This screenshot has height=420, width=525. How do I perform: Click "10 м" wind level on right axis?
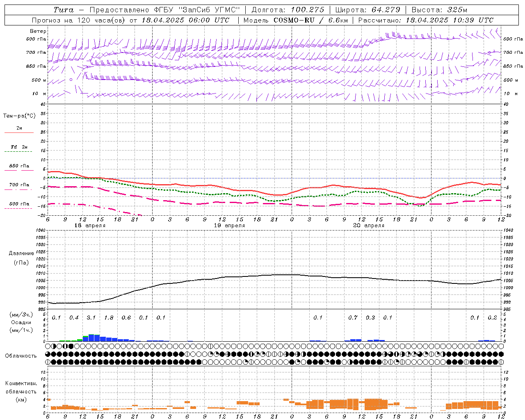coord(510,94)
